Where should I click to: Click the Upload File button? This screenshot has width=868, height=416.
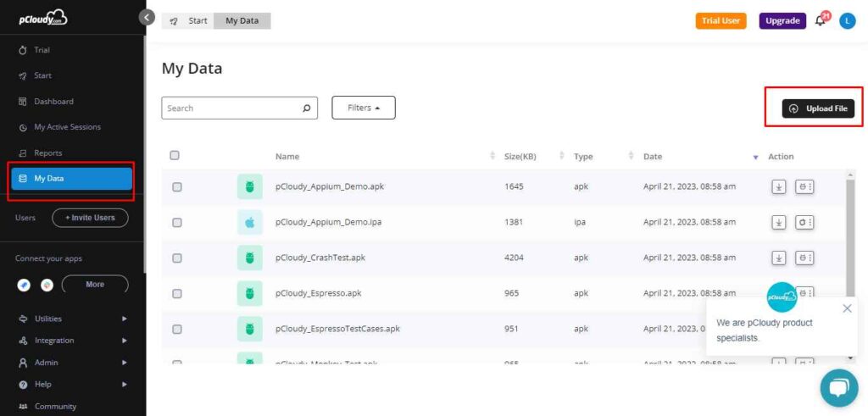coord(818,108)
